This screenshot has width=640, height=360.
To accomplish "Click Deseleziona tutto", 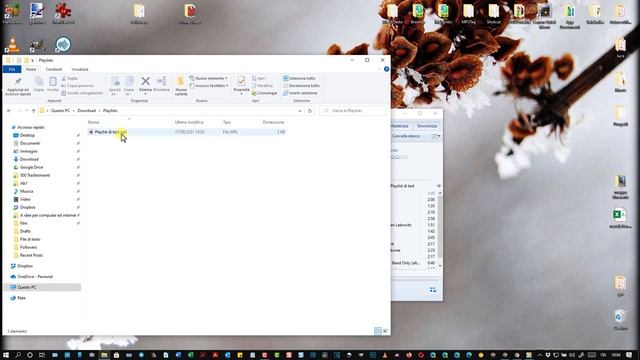I will pyautogui.click(x=301, y=86).
